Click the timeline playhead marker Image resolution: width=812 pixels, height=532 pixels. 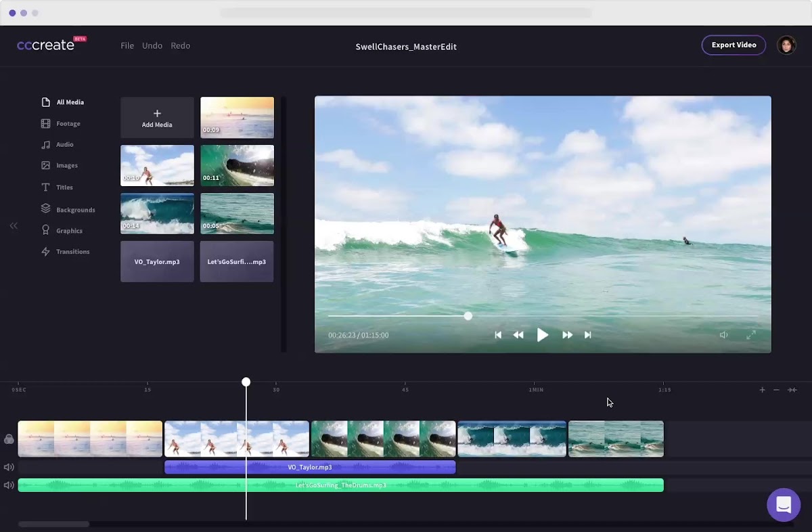(x=246, y=382)
